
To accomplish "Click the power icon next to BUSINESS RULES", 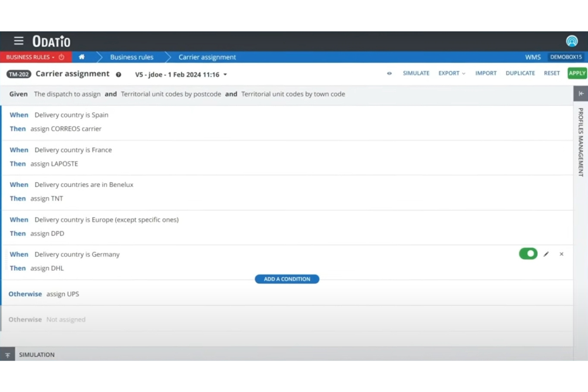I will (61, 57).
